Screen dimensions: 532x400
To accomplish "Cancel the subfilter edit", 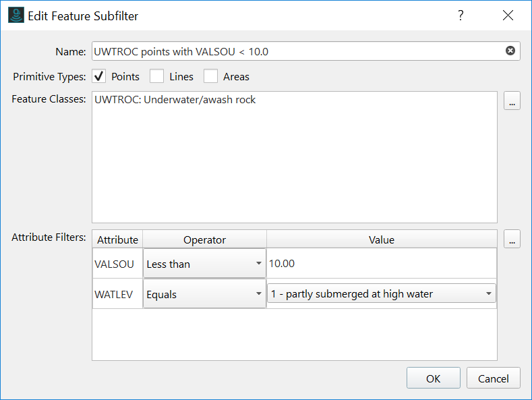I will point(493,378).
